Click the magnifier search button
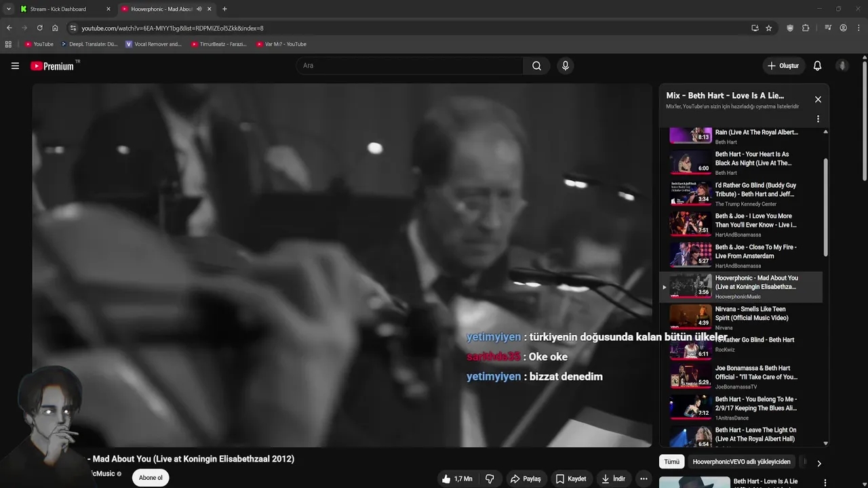868x488 pixels. coord(536,66)
